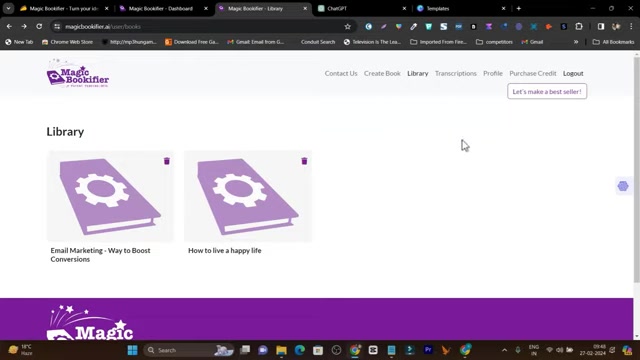This screenshot has height=360, width=640.
Task: Open the purple hexagon chat widget
Action: 623,186
